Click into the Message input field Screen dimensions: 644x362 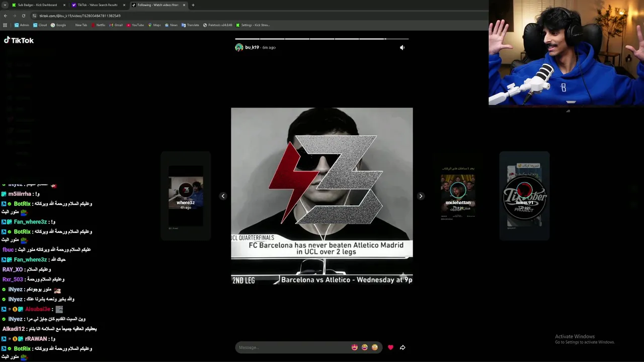293,347
